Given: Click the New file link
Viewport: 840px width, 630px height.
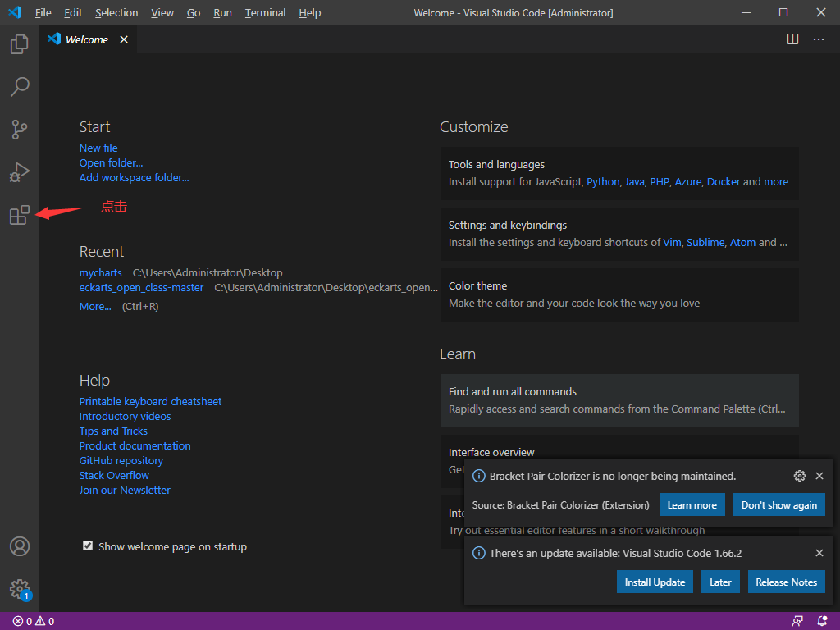Looking at the screenshot, I should pyautogui.click(x=98, y=148).
